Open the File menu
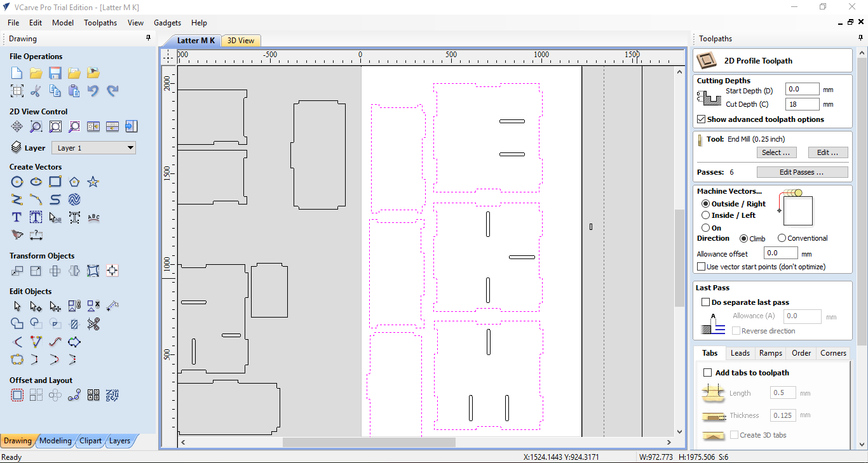Image resolution: width=868 pixels, height=463 pixels. 13,23
